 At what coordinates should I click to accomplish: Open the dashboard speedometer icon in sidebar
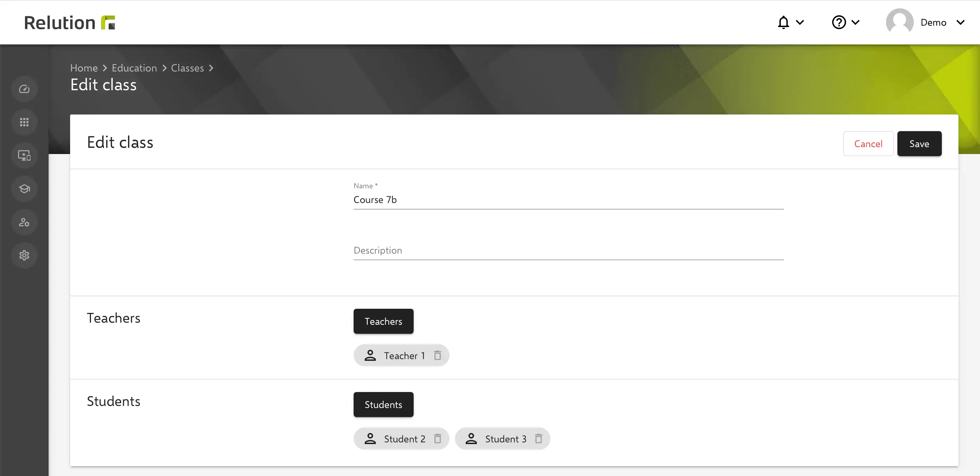pos(24,89)
